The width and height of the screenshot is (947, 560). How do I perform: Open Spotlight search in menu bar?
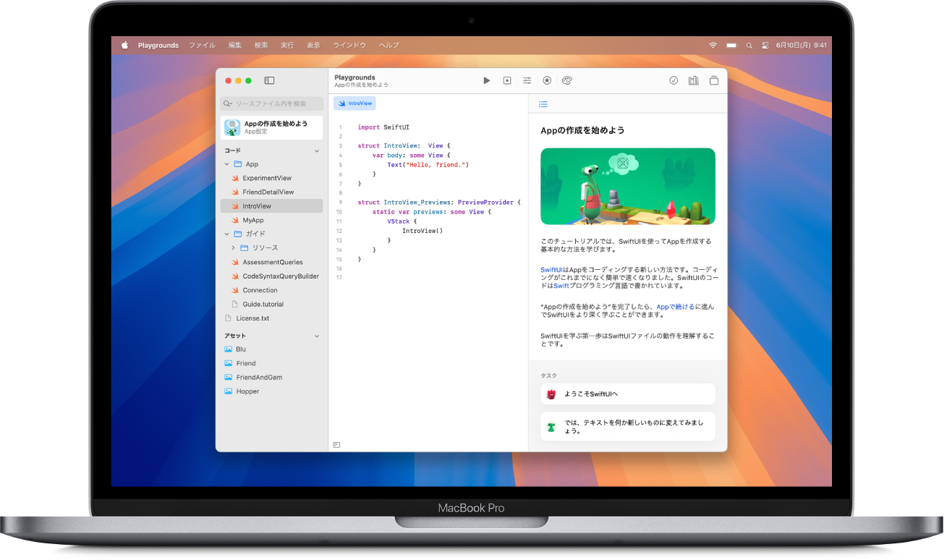click(x=749, y=45)
